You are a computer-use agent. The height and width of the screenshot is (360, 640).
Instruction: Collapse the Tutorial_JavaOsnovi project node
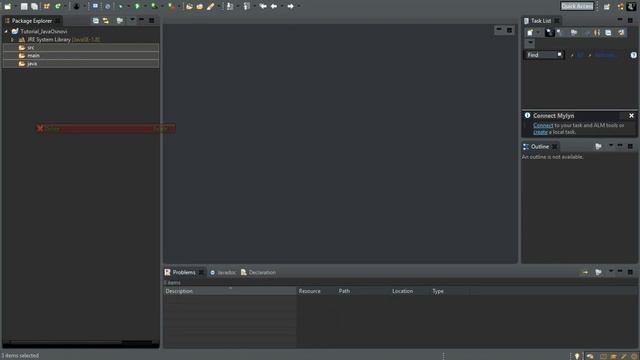point(6,31)
